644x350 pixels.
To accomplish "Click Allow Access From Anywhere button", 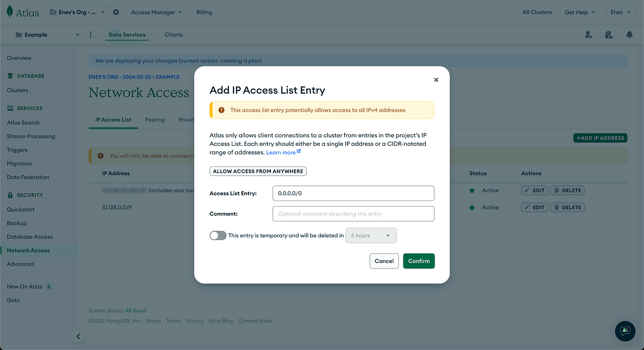I will pos(258,171).
